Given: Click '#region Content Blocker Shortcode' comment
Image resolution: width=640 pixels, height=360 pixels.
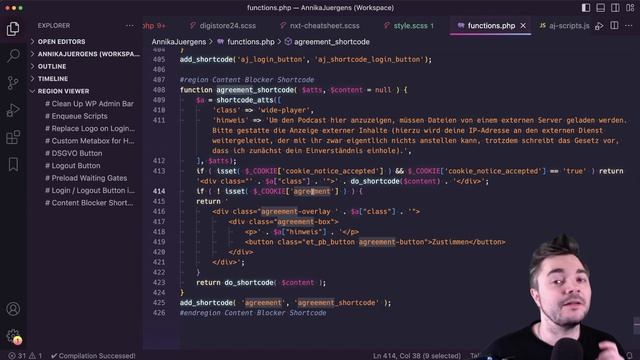Looking at the screenshot, I should 247,80.
